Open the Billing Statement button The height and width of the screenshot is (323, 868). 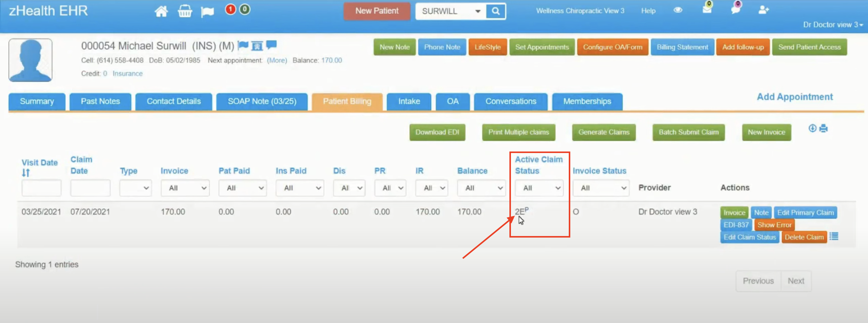tap(682, 47)
